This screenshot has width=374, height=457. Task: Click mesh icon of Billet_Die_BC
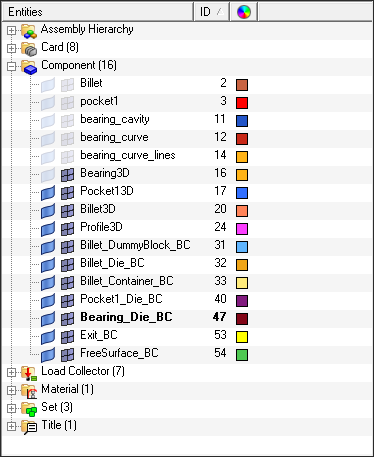(x=67, y=265)
